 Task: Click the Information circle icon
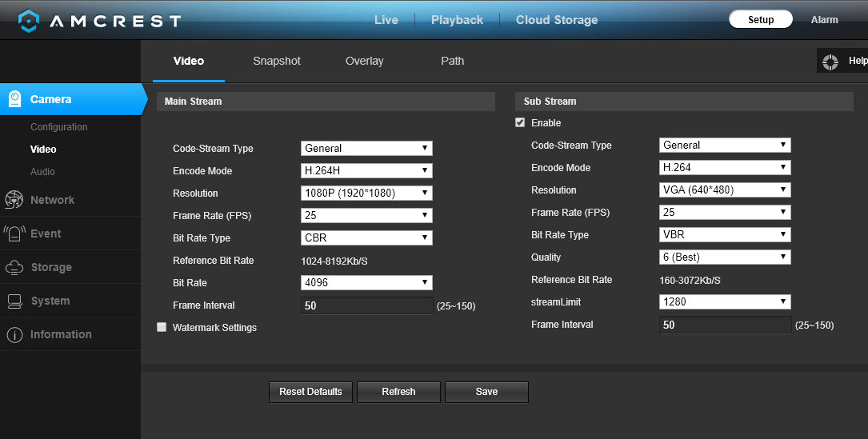(x=14, y=334)
